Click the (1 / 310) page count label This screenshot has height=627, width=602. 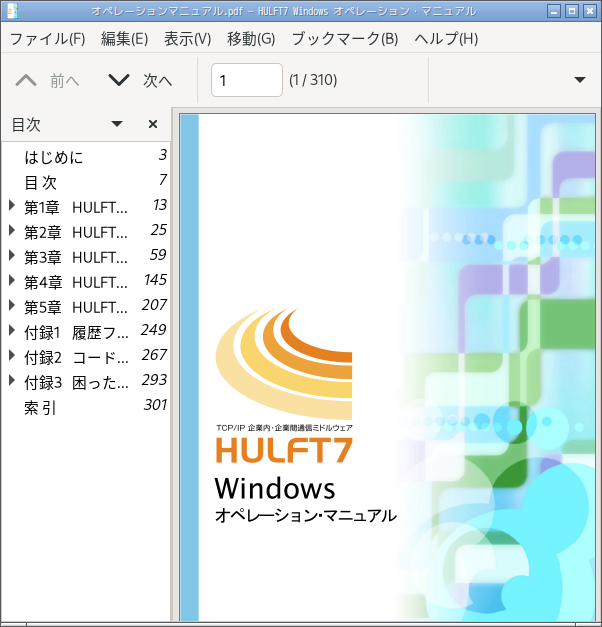click(x=313, y=80)
